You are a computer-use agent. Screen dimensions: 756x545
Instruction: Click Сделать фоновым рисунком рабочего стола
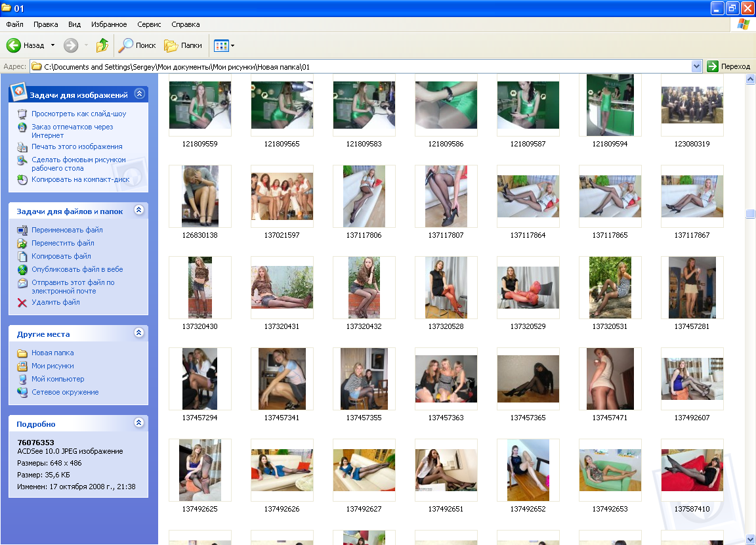[79, 164]
